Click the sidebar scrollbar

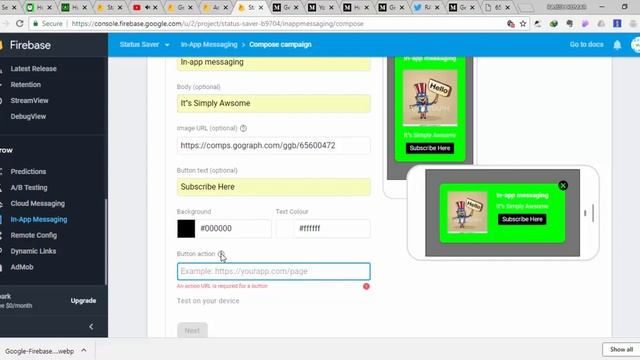tap(106, 242)
